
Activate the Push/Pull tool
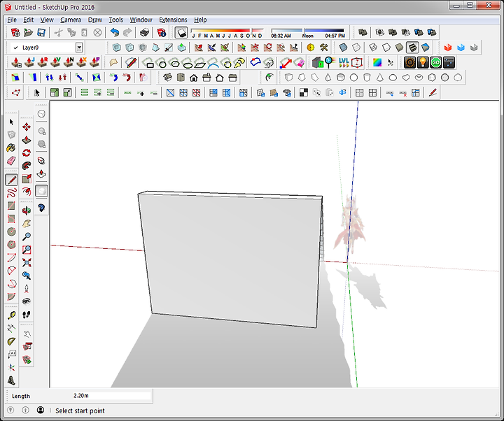click(x=27, y=140)
